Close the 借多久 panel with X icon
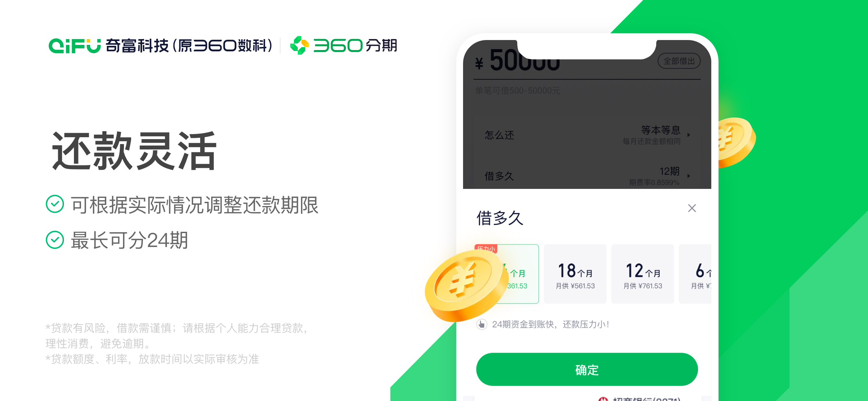Viewport: 868px width, 401px height. coord(692,208)
